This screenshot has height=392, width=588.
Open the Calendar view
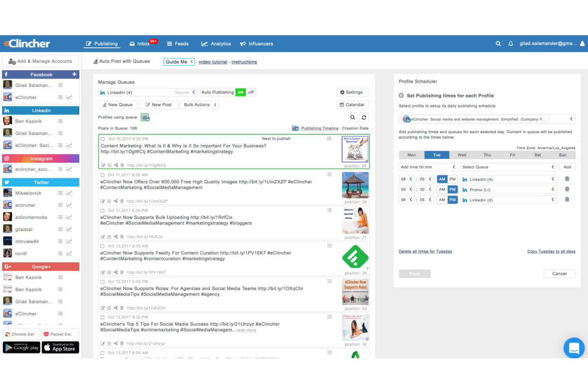[x=353, y=105]
